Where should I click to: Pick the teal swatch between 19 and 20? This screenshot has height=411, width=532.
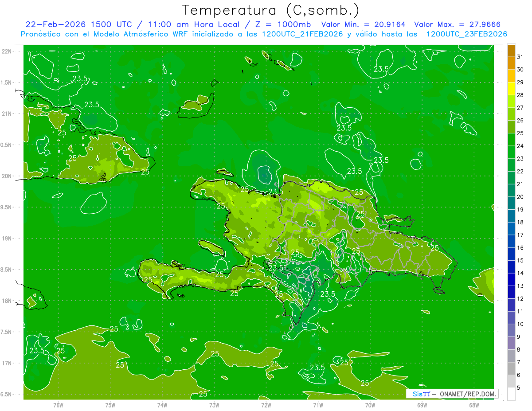coord(511,203)
